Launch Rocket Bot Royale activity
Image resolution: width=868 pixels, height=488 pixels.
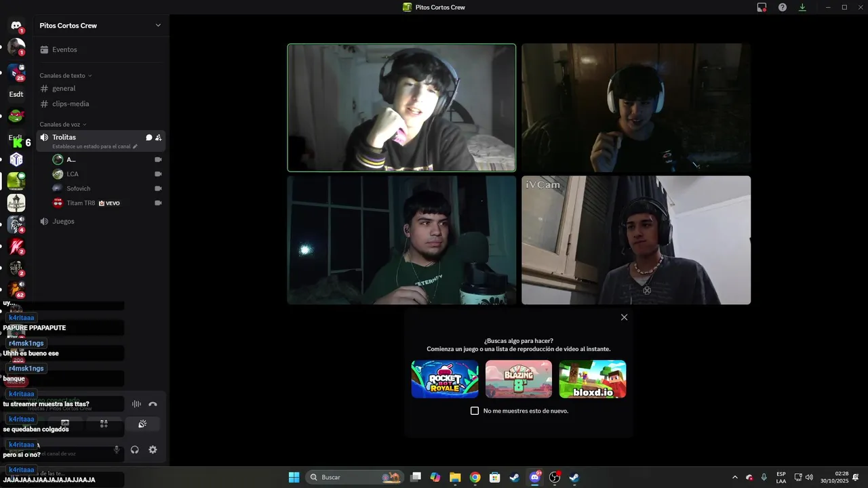[445, 379]
